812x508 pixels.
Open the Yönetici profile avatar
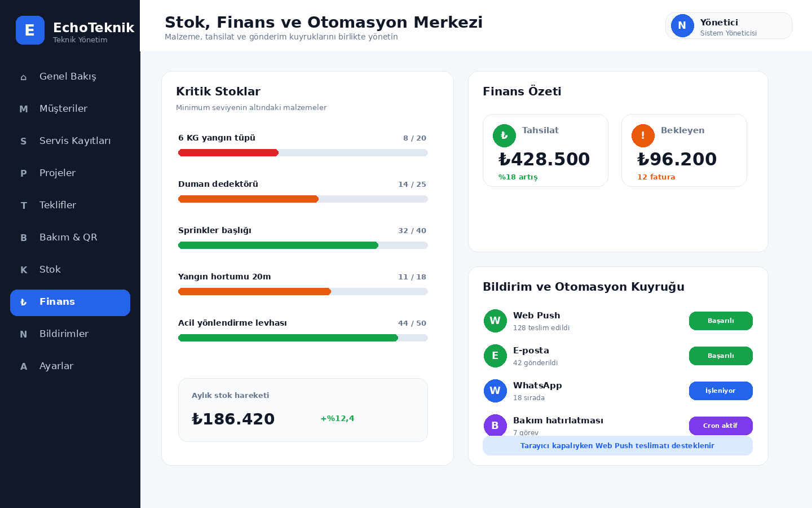coord(682,25)
